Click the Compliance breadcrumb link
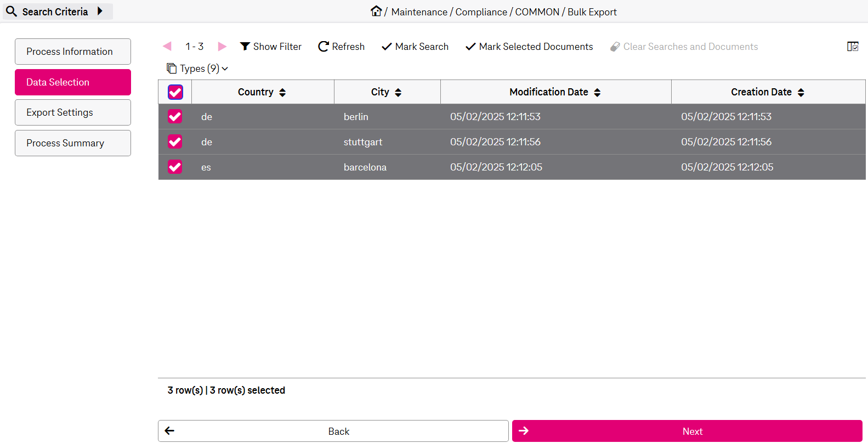This screenshot has width=868, height=443. tap(481, 12)
